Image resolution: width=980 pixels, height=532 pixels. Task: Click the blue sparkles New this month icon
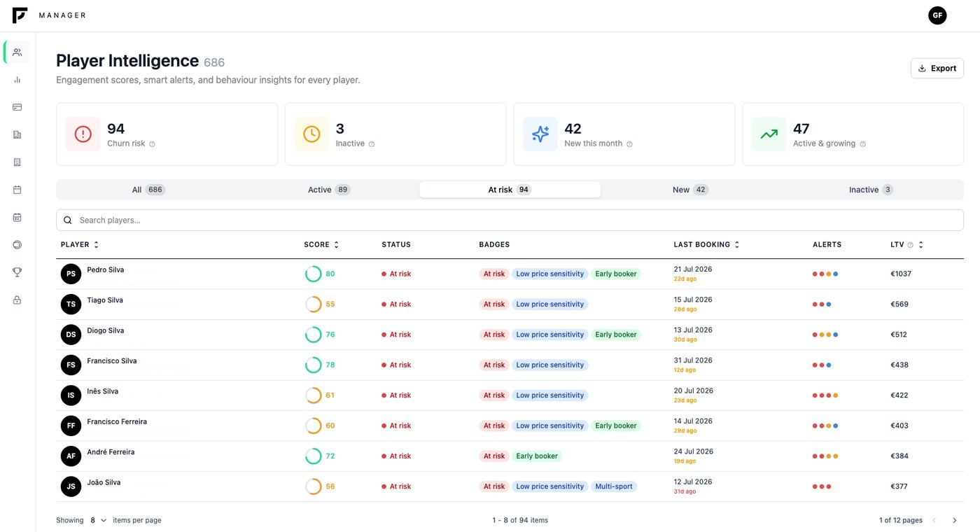tap(540, 134)
